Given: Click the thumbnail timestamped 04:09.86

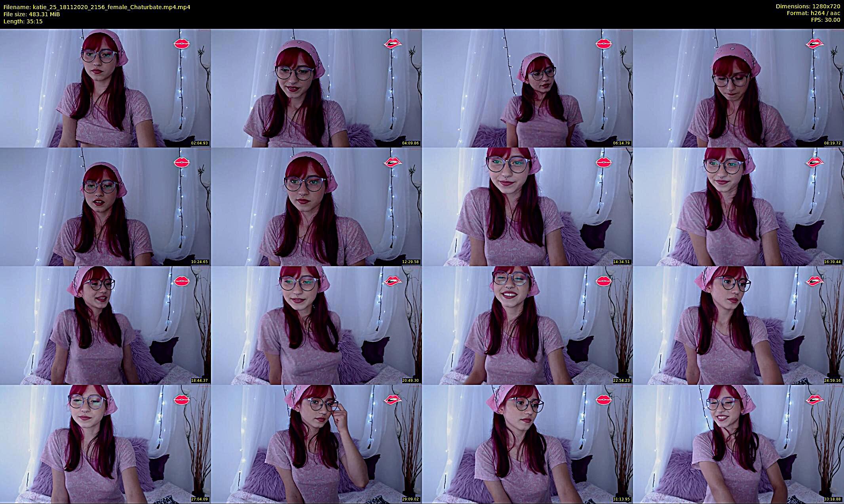Looking at the screenshot, I should [316, 88].
